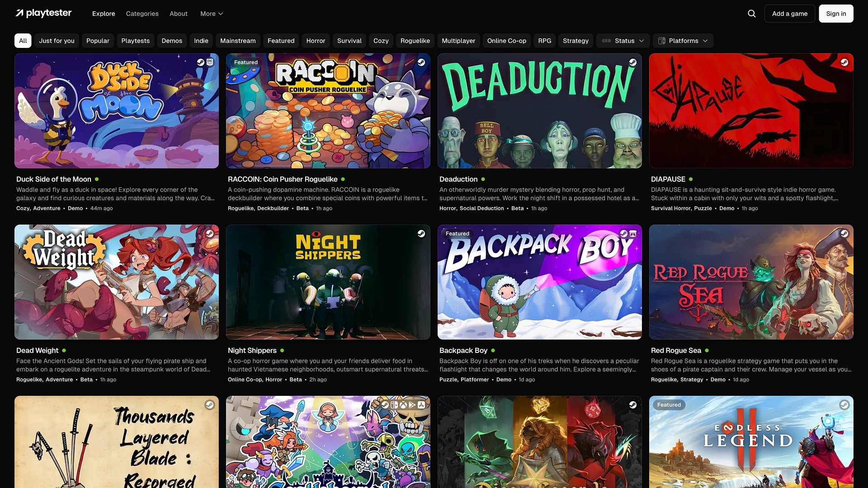Click the Platformer tag under Backpack Boy

click(475, 380)
